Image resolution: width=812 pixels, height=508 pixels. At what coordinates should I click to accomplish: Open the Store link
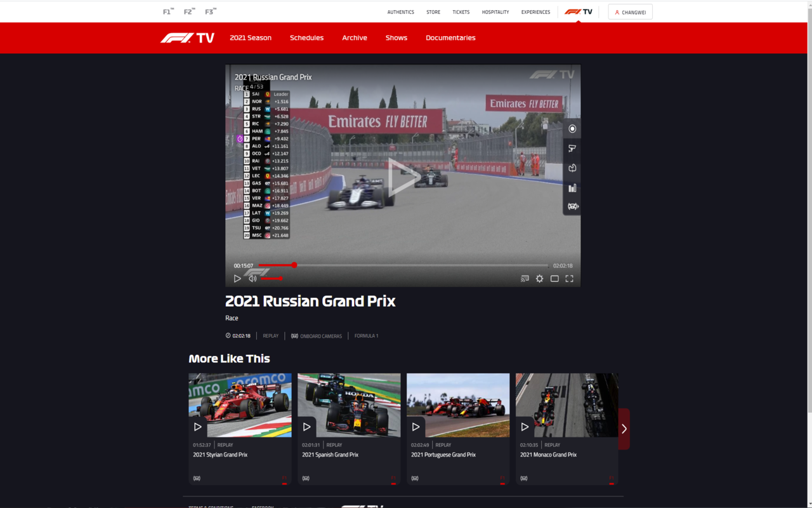pyautogui.click(x=433, y=12)
